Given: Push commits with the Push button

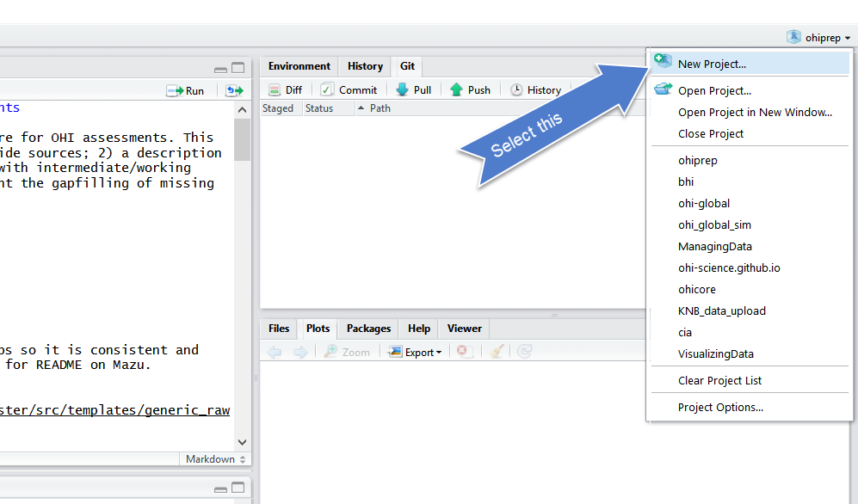Looking at the screenshot, I should click(x=470, y=90).
